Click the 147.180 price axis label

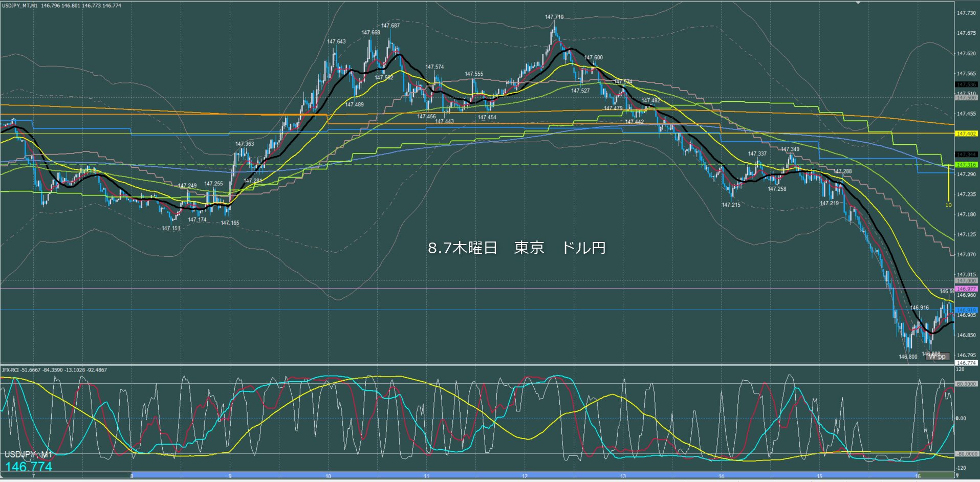(966, 215)
